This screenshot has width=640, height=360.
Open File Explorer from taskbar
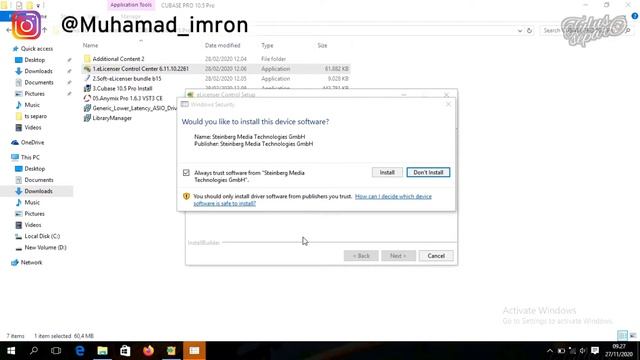click(102, 351)
